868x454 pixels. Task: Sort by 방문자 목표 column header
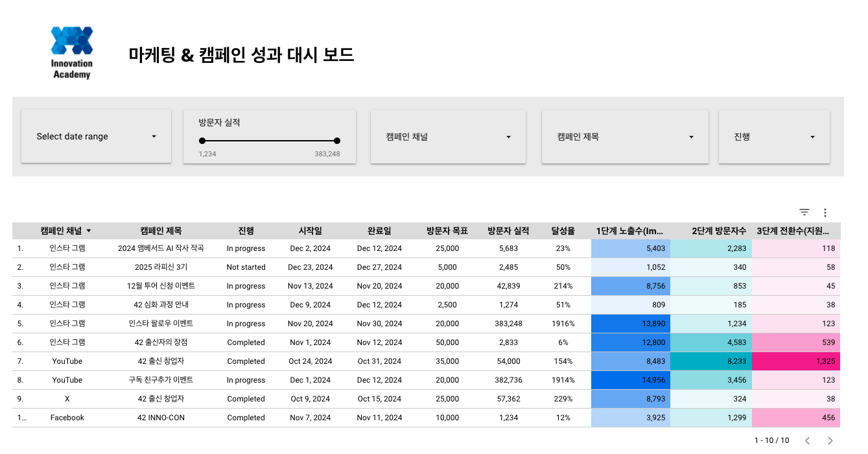tap(447, 231)
